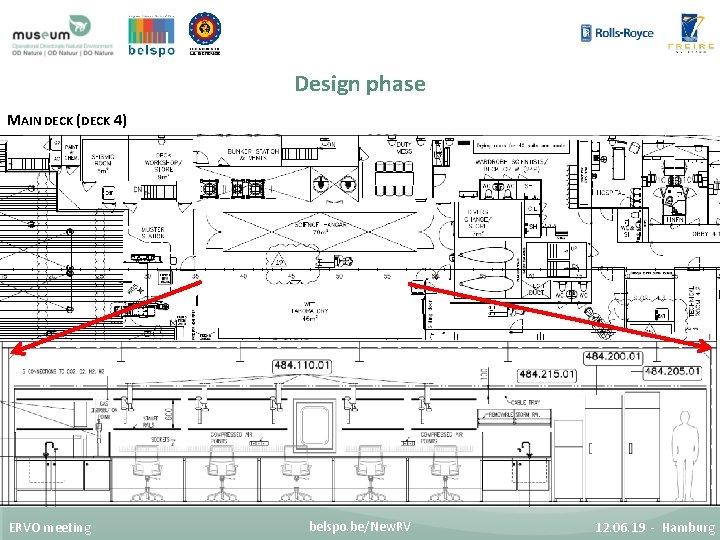This screenshot has height=540, width=720.
Task: Click the 484.215.01 reference label
Action: point(546,375)
